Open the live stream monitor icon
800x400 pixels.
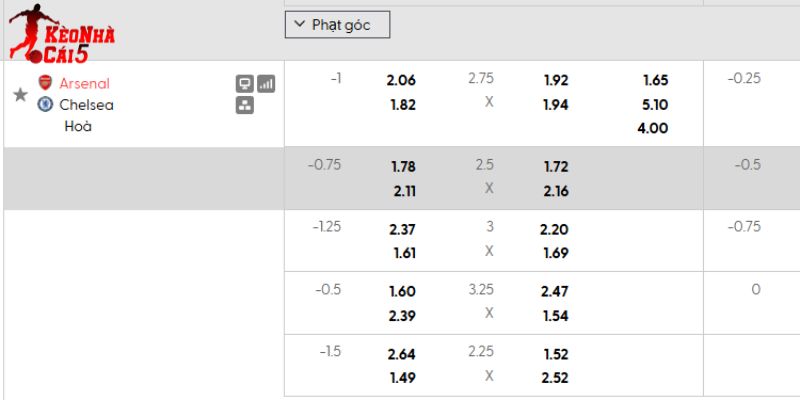point(245,84)
